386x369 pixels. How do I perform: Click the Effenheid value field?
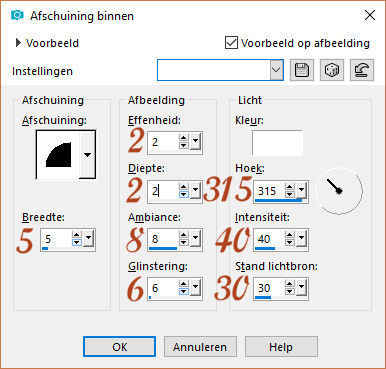[x=164, y=142]
